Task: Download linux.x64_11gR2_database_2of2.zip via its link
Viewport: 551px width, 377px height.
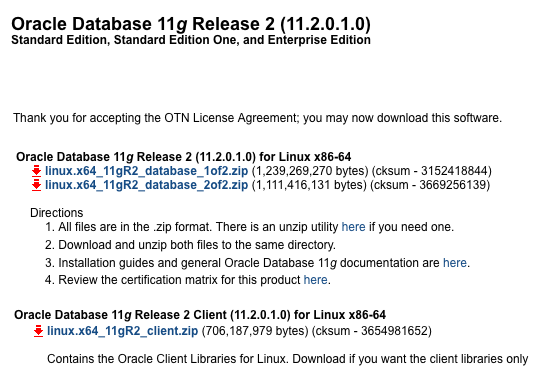Action: [x=147, y=185]
